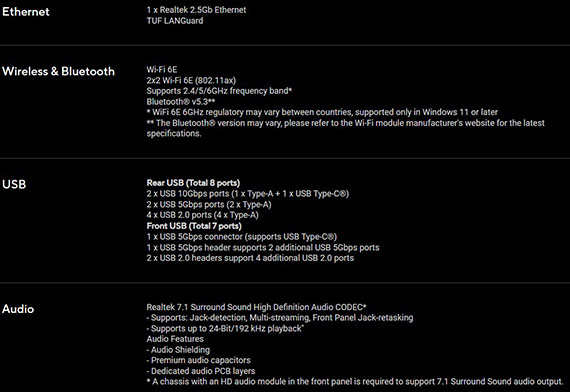The width and height of the screenshot is (570, 392).
Task: Click the Audio Shielding feature line
Action: pos(178,350)
